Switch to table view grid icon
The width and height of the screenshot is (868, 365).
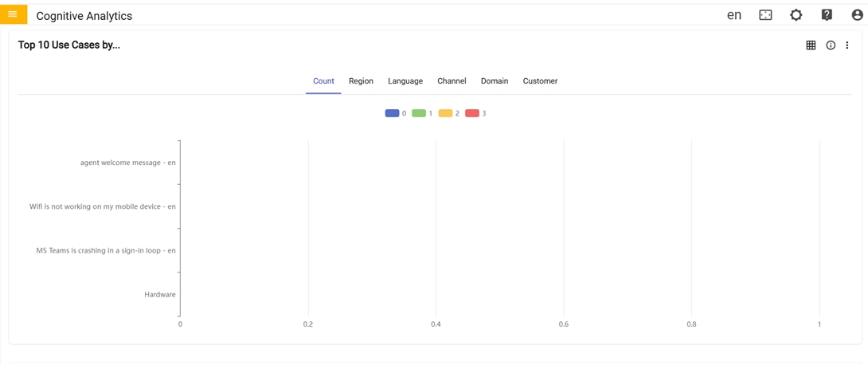[x=811, y=45]
